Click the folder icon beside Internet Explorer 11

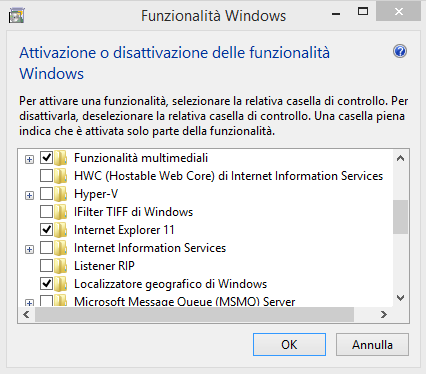click(x=61, y=230)
